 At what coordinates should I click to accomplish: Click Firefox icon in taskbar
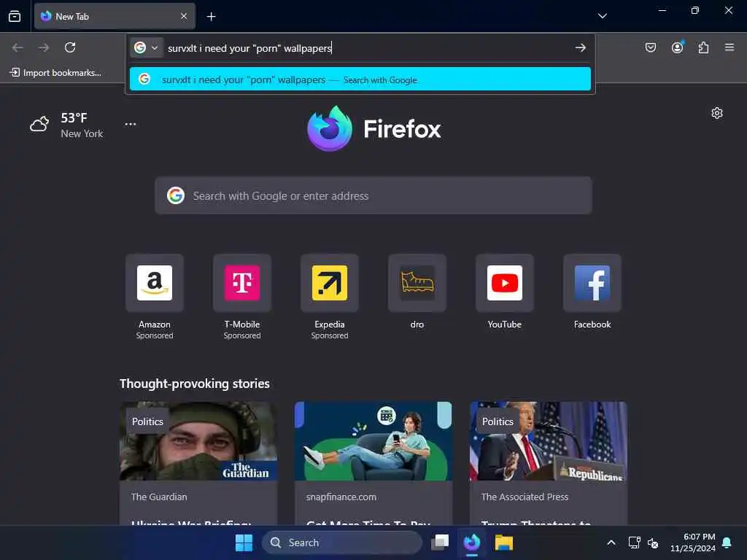[472, 542]
